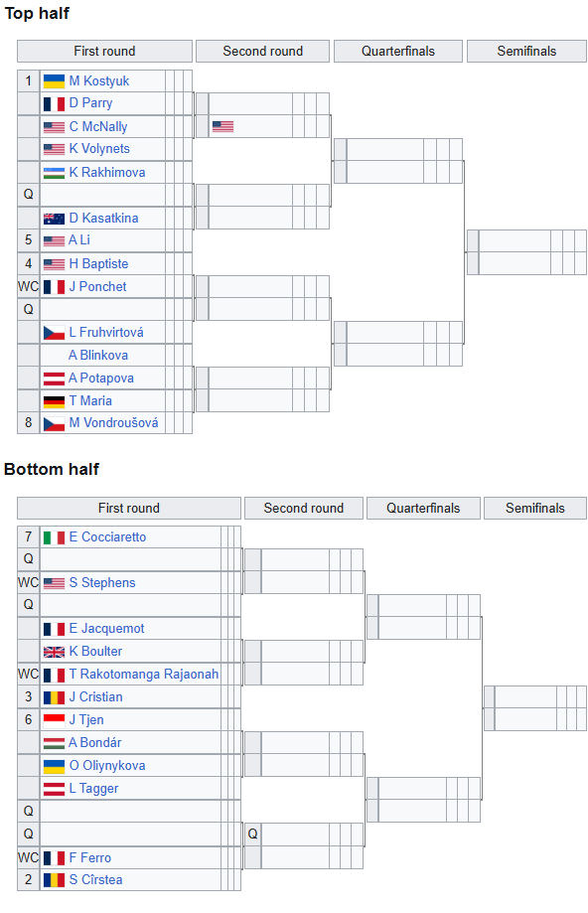Click the Romanian flag beside S Cîrstea

pyautogui.click(x=54, y=880)
